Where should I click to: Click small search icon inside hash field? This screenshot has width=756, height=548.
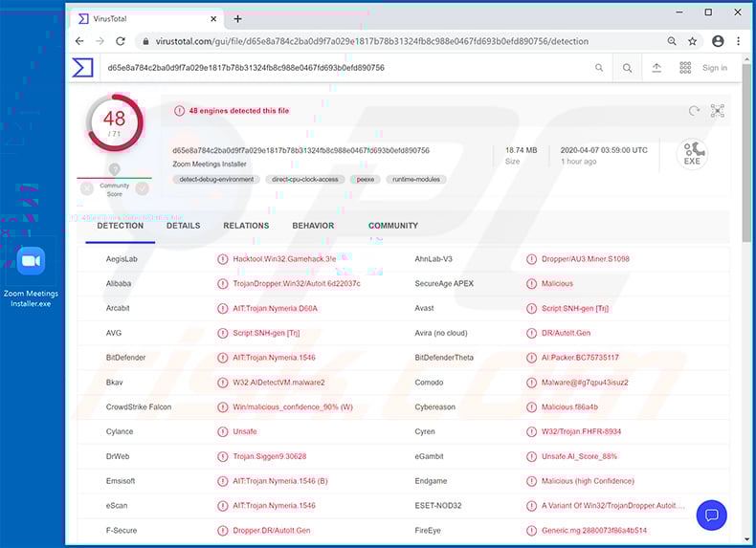point(599,68)
